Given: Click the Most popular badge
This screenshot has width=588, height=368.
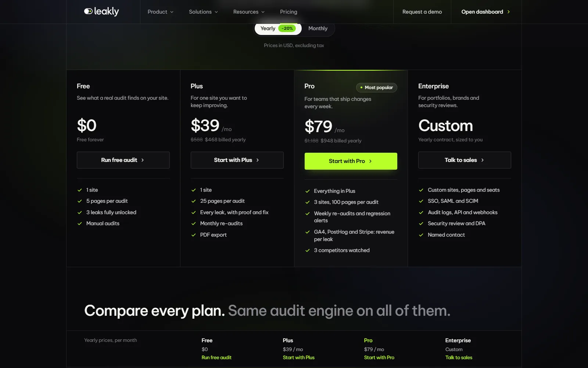Looking at the screenshot, I should (377, 88).
